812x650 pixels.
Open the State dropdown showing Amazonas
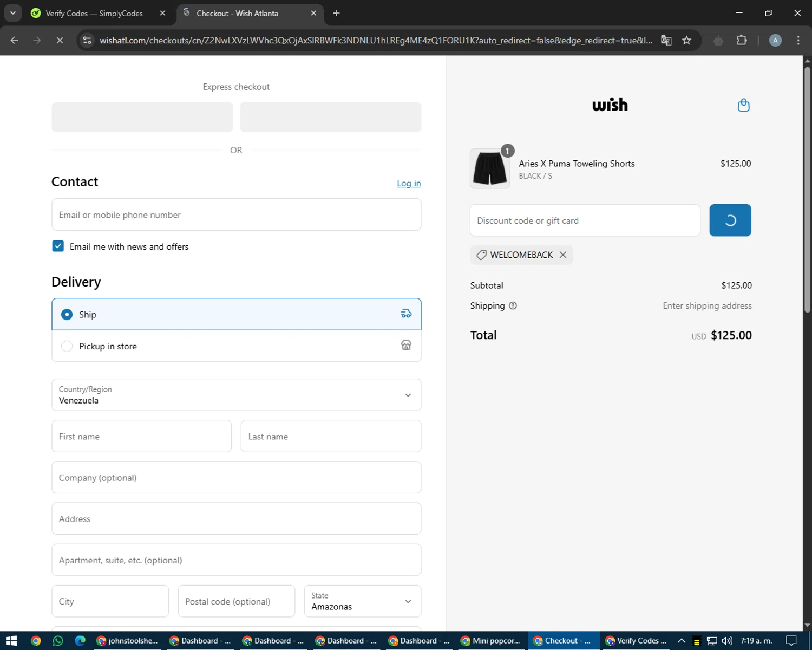pyautogui.click(x=363, y=601)
